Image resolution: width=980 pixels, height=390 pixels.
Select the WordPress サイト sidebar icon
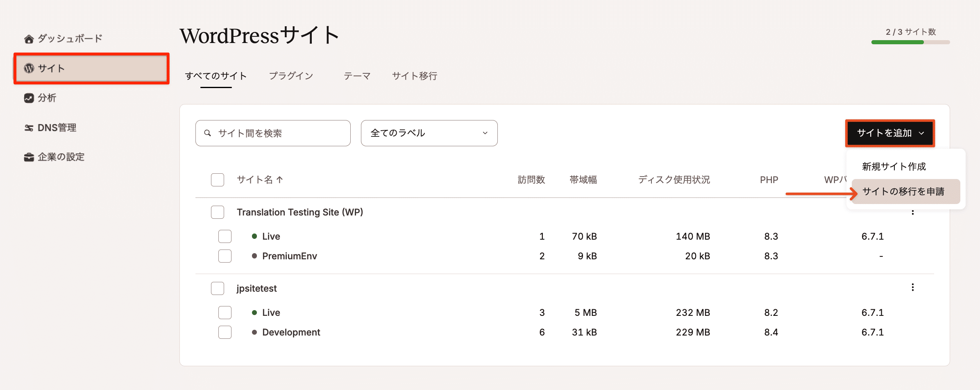coord(29,68)
